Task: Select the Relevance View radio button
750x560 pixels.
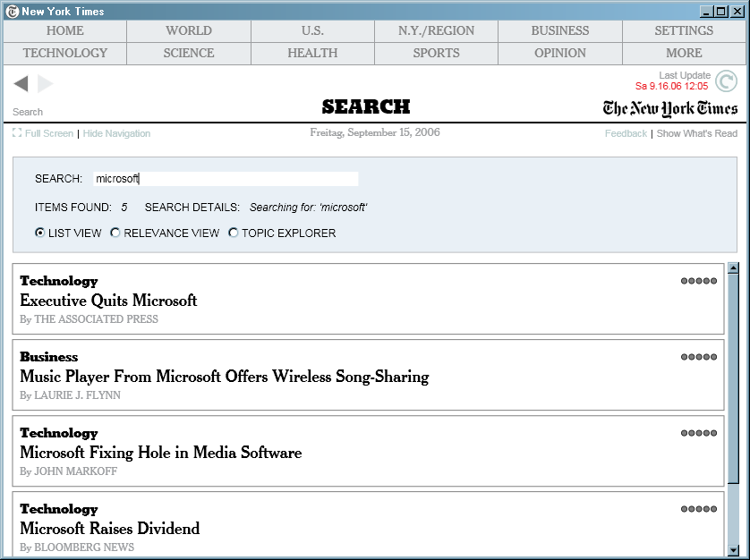Action: tap(115, 233)
